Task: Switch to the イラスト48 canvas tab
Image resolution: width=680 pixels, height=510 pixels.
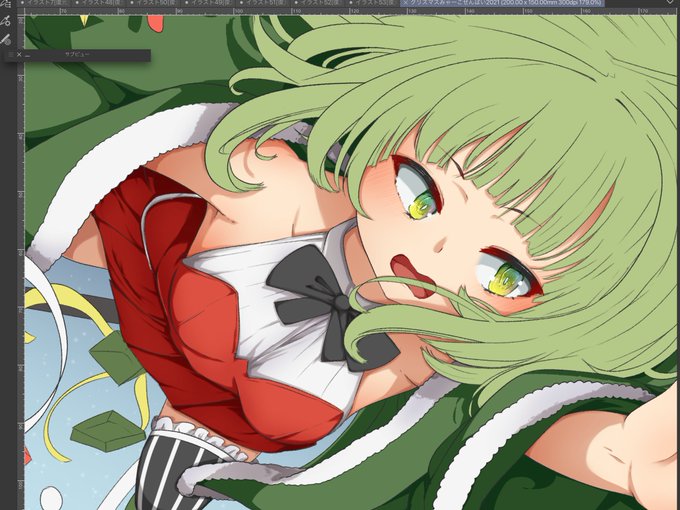Action: [98, 3]
